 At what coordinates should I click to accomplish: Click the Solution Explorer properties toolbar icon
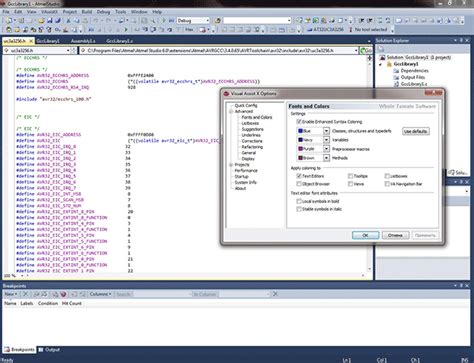point(381,49)
